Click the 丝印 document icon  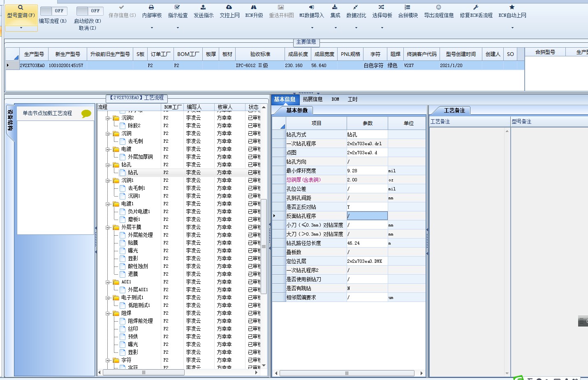click(123, 329)
